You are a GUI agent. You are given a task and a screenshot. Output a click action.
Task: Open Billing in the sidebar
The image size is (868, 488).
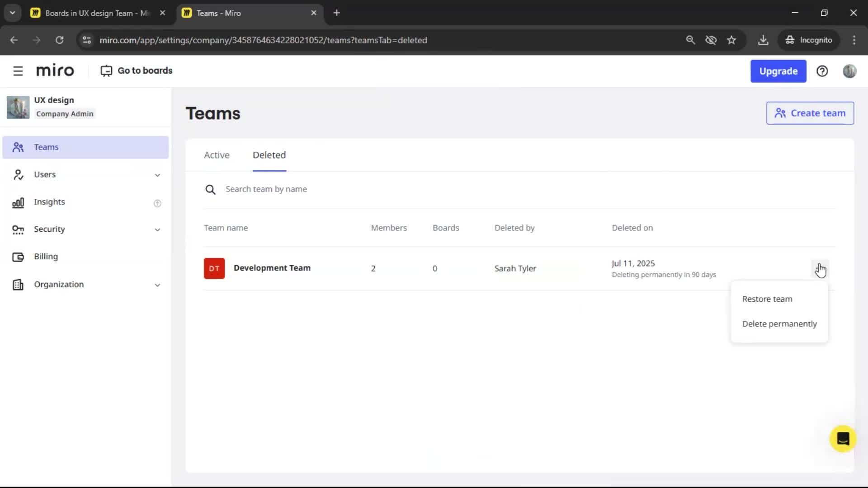click(85, 257)
